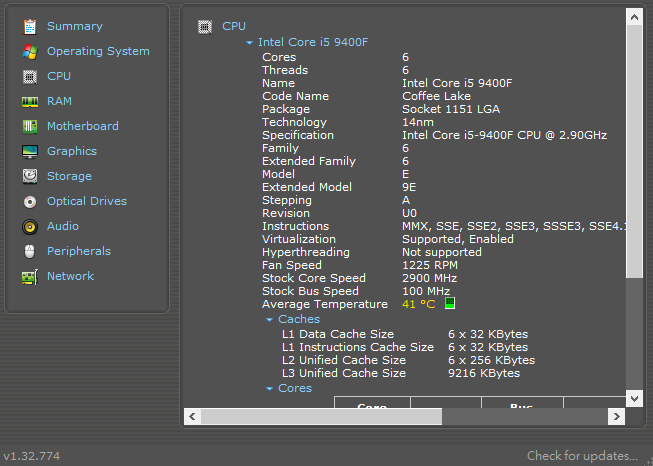Collapse the Intel Core i5 9400F node
653x466 pixels.
(249, 42)
